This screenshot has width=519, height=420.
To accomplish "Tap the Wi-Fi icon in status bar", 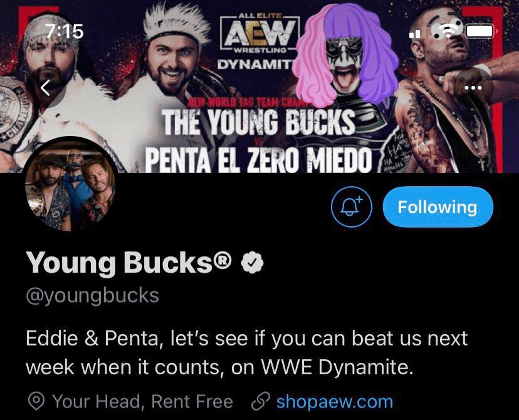I will (447, 30).
